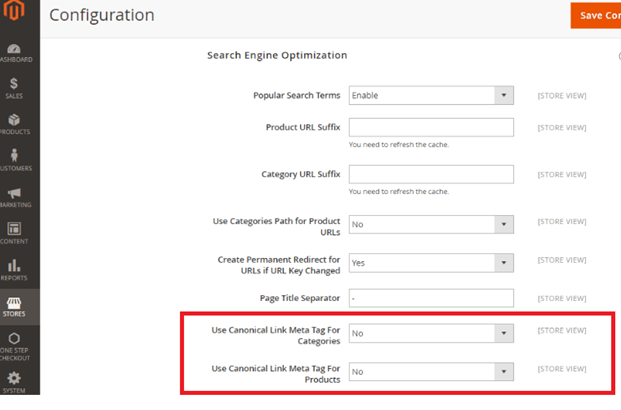Focus the Page Title Separator field
The image size is (621, 410).
431,298
